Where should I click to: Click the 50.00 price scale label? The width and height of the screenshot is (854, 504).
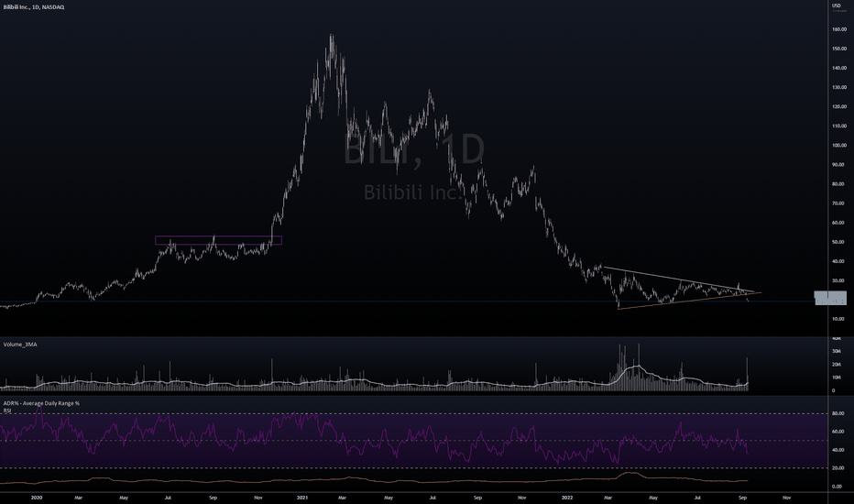(x=838, y=242)
